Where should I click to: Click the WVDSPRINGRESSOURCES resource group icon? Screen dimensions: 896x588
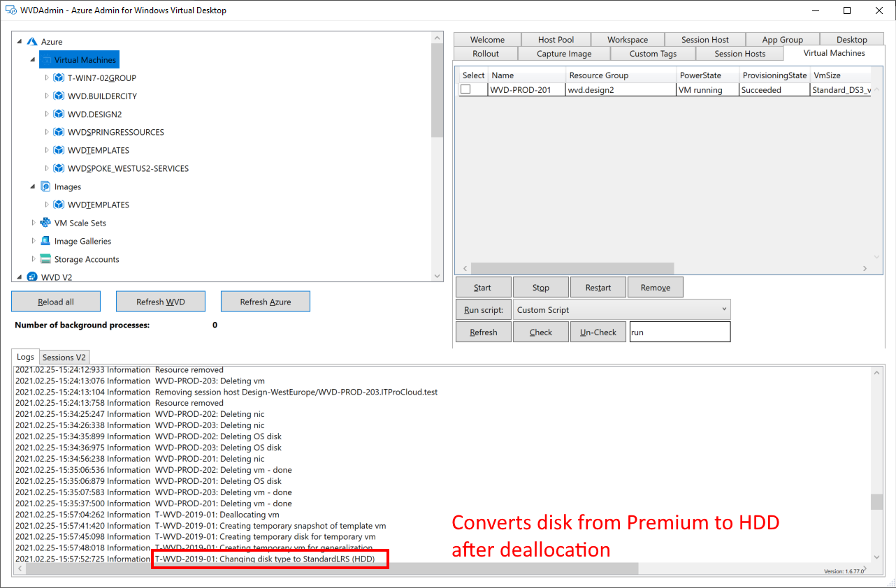(x=59, y=133)
